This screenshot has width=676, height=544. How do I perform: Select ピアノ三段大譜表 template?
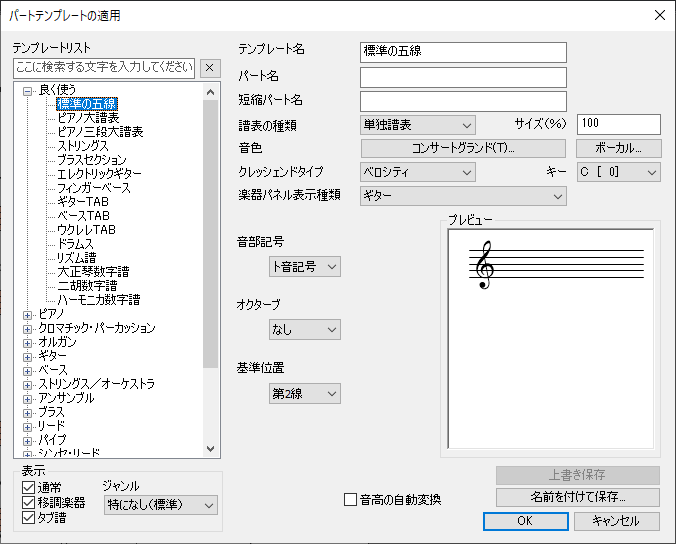click(x=100, y=131)
